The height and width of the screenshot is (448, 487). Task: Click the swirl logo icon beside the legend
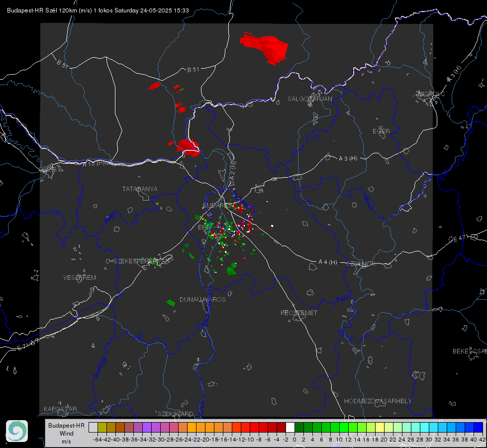pos(17,431)
